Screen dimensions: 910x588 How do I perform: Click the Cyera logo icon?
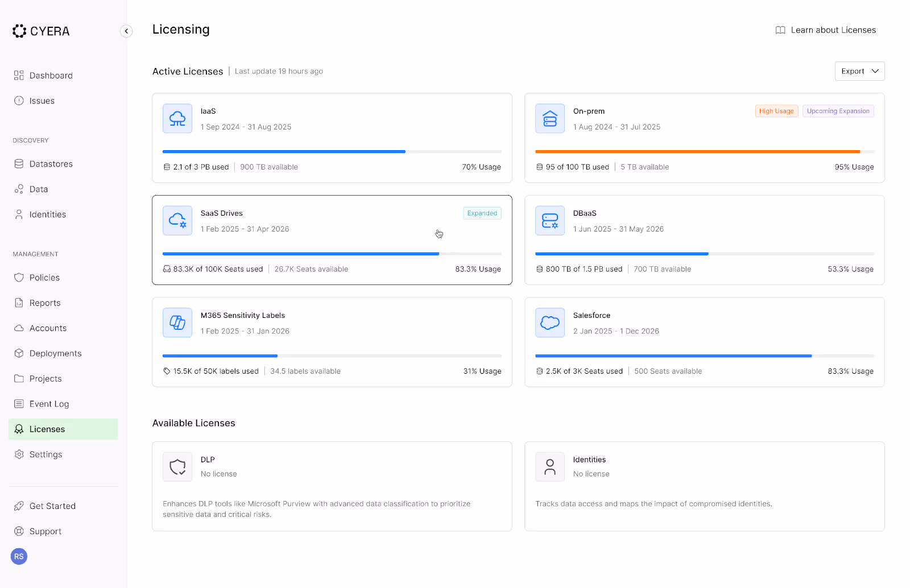click(x=19, y=31)
